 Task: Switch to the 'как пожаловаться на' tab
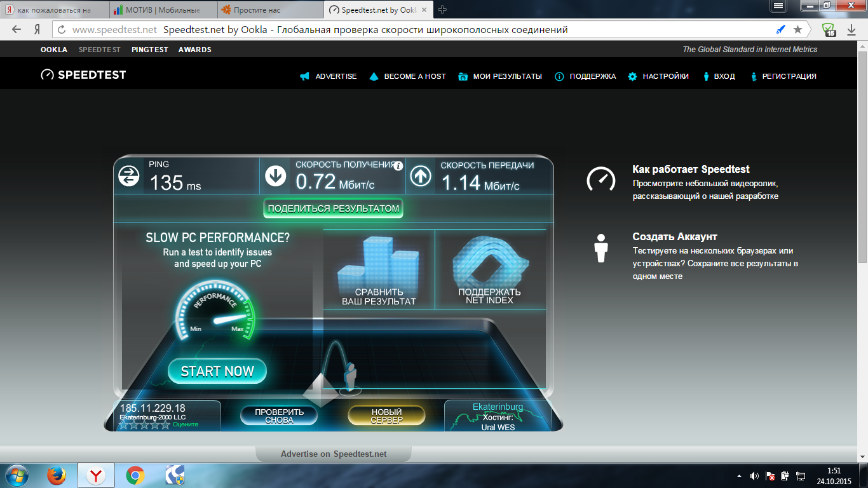tap(55, 10)
